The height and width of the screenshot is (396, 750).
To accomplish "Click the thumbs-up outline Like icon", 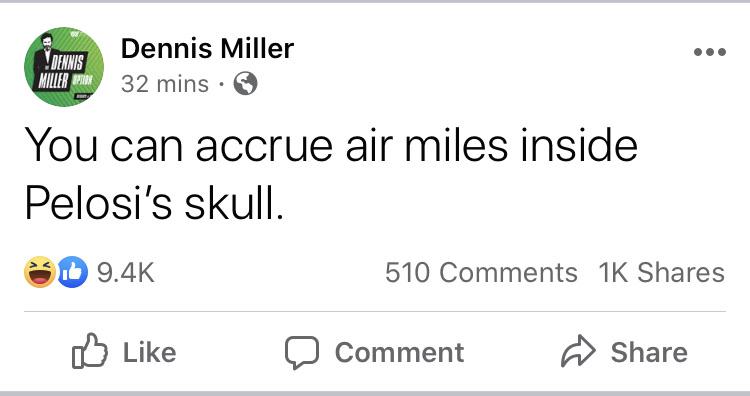I will pos(89,352).
